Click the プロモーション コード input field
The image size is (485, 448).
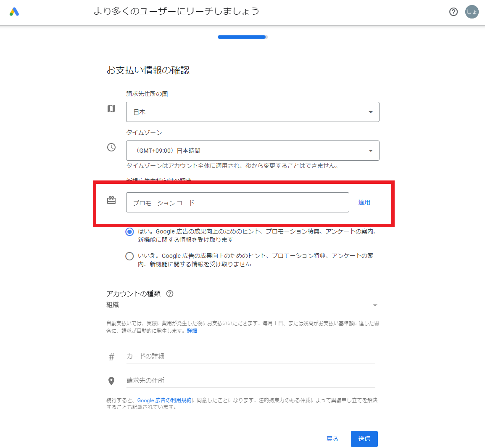tap(237, 202)
